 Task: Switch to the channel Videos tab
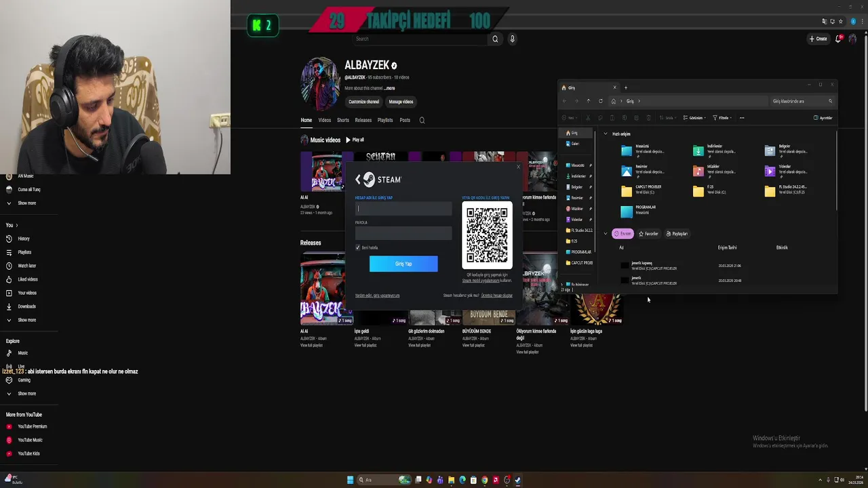coord(325,120)
